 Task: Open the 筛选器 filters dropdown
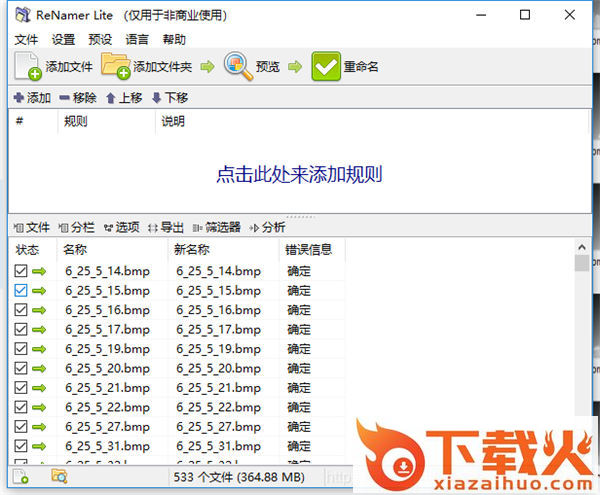click(x=217, y=228)
